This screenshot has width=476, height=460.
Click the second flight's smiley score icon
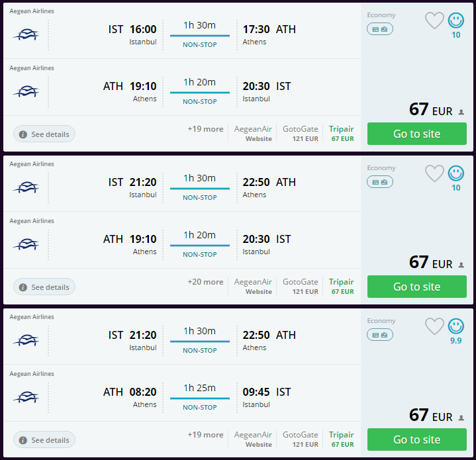(x=456, y=173)
